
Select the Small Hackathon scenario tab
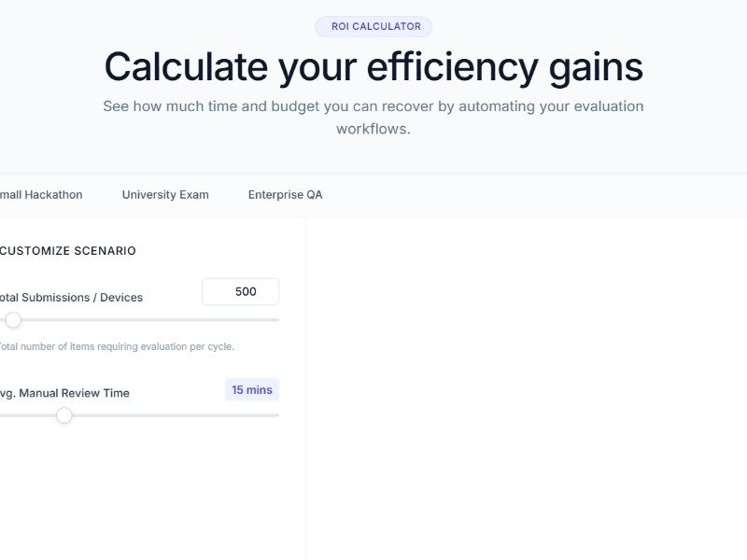(41, 195)
